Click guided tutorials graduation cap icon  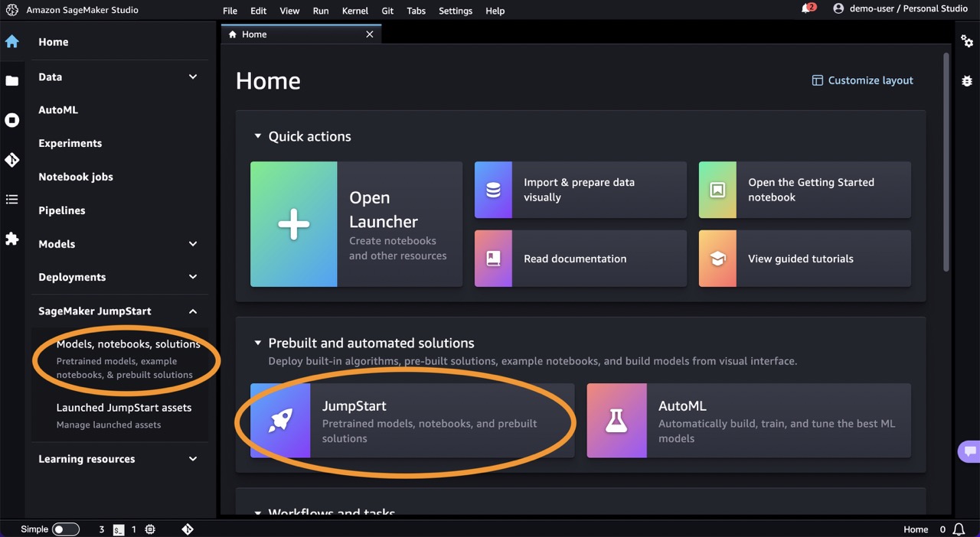click(717, 259)
